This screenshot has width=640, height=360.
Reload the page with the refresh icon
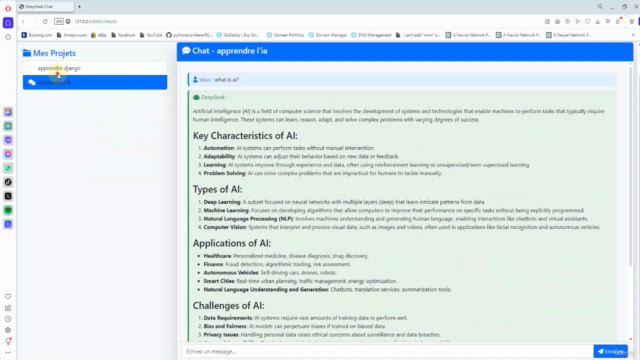pos(45,21)
